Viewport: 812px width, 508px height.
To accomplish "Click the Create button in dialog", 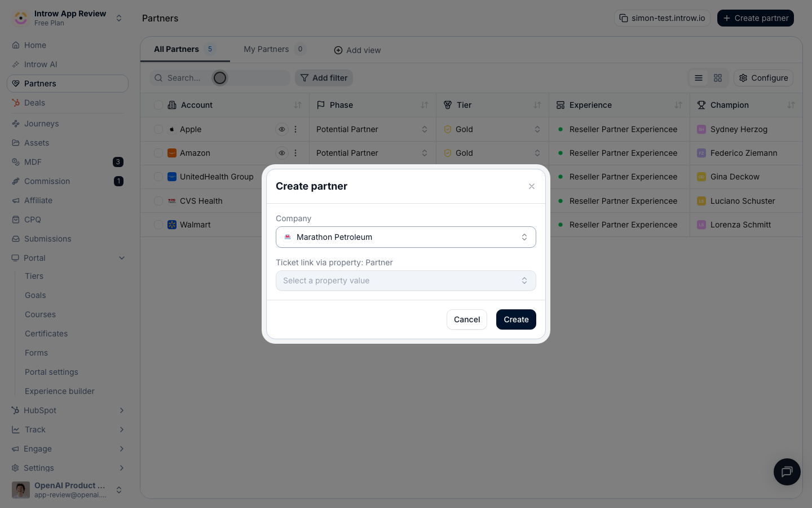I will coord(516,319).
